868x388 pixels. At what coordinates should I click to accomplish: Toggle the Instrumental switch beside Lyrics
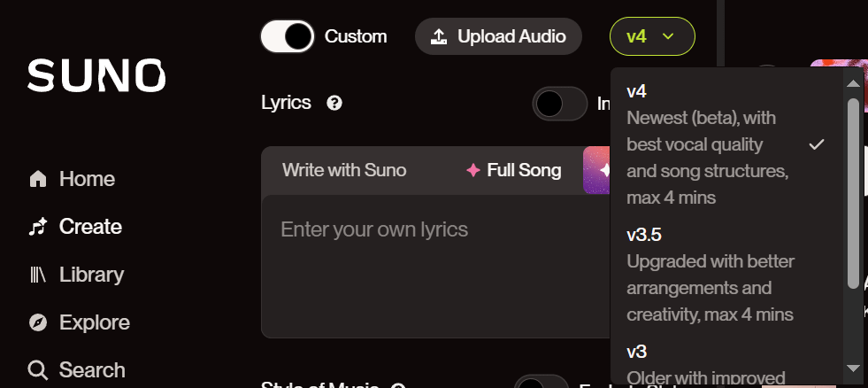pos(560,104)
